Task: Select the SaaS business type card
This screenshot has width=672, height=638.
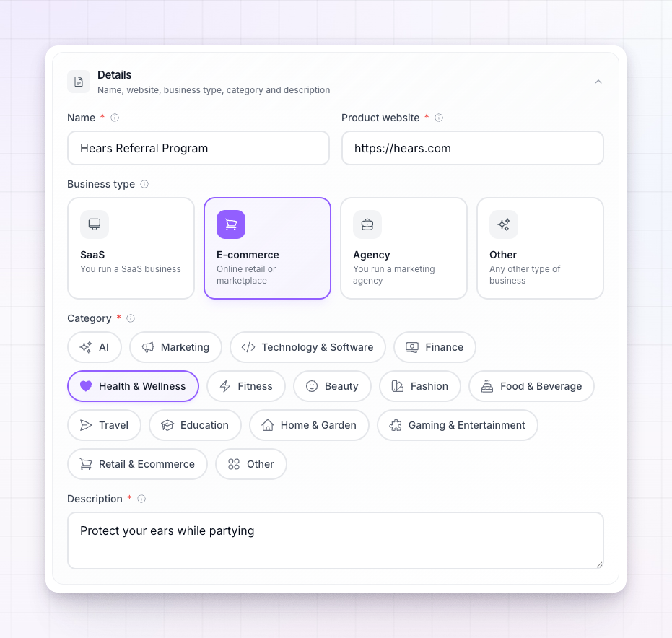Action: point(131,248)
